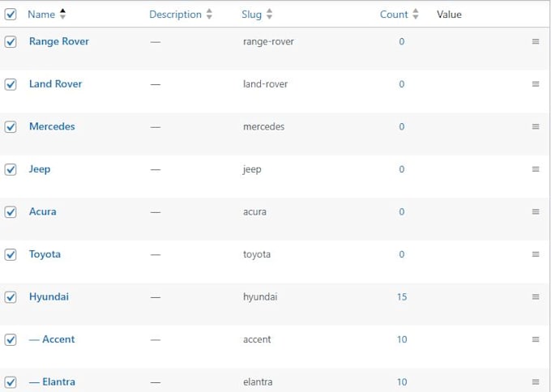Sort the table by Slug column
The width and height of the screenshot is (551, 392).
pos(252,15)
